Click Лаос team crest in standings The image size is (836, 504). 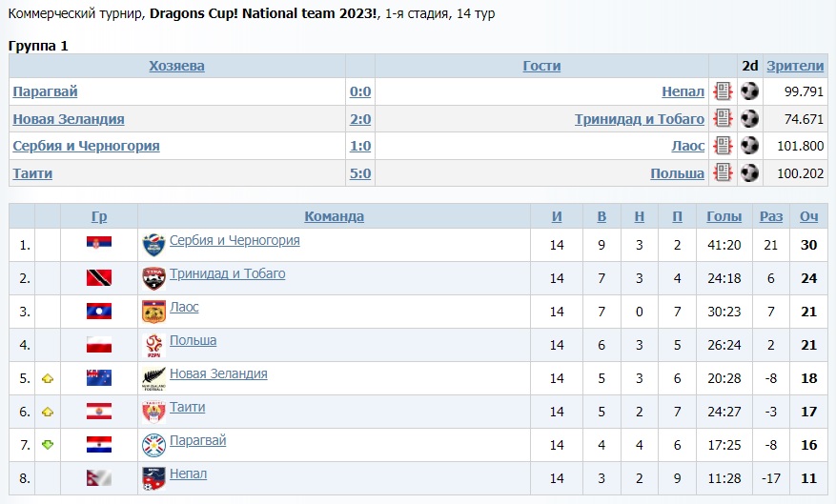coord(153,312)
